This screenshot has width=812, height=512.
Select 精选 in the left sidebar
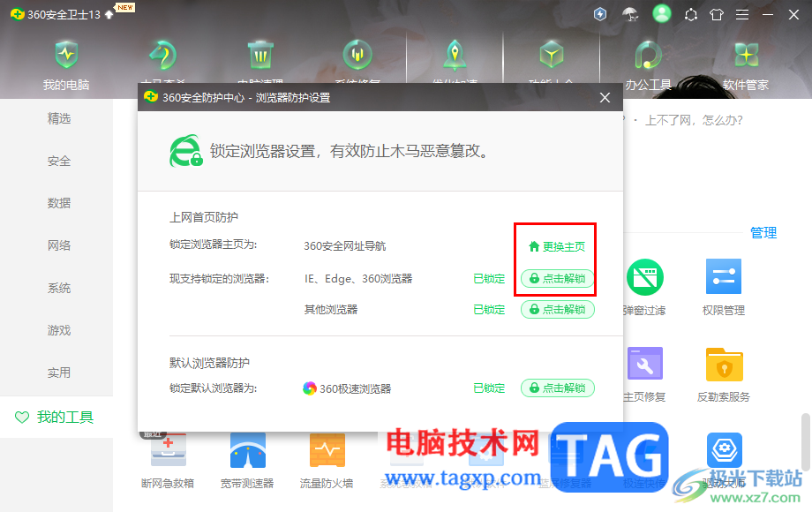pyautogui.click(x=58, y=118)
